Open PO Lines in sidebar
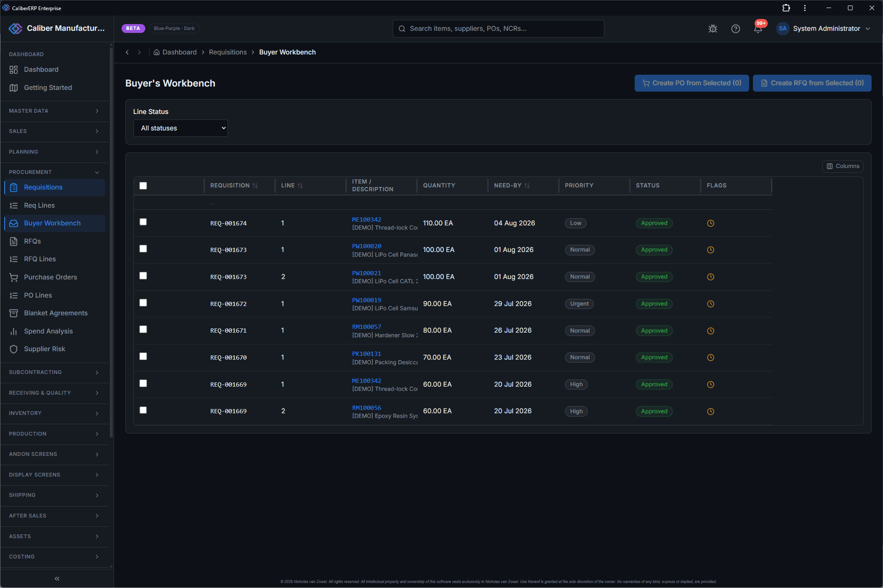The width and height of the screenshot is (883, 588). (x=55, y=295)
